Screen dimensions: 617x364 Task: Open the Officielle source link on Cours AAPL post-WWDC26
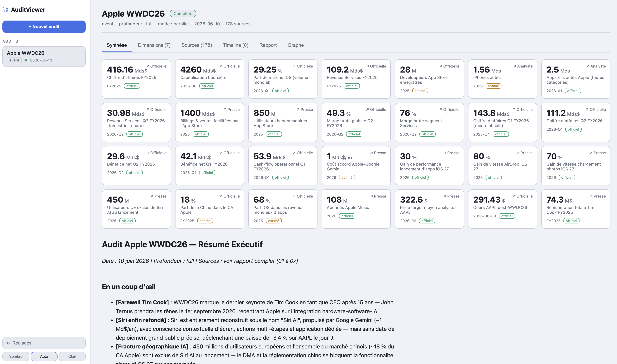pos(523,196)
